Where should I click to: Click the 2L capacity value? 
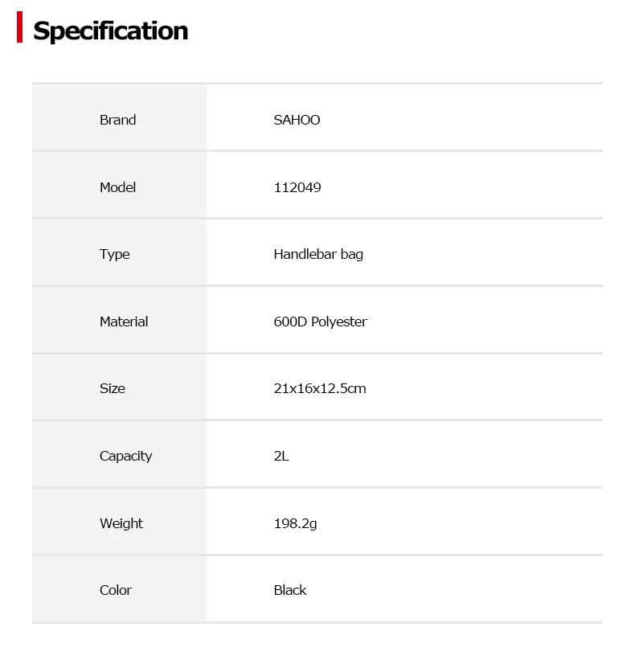[281, 456]
